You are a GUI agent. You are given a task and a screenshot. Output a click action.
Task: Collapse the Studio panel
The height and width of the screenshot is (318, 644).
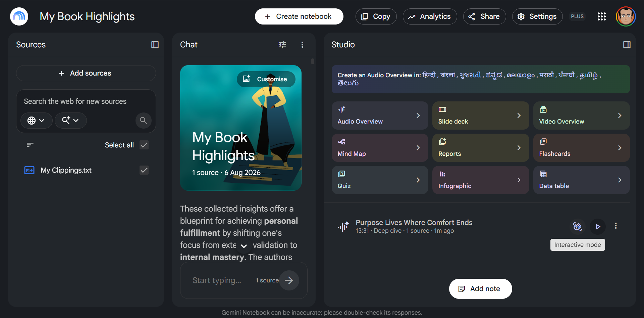point(627,45)
